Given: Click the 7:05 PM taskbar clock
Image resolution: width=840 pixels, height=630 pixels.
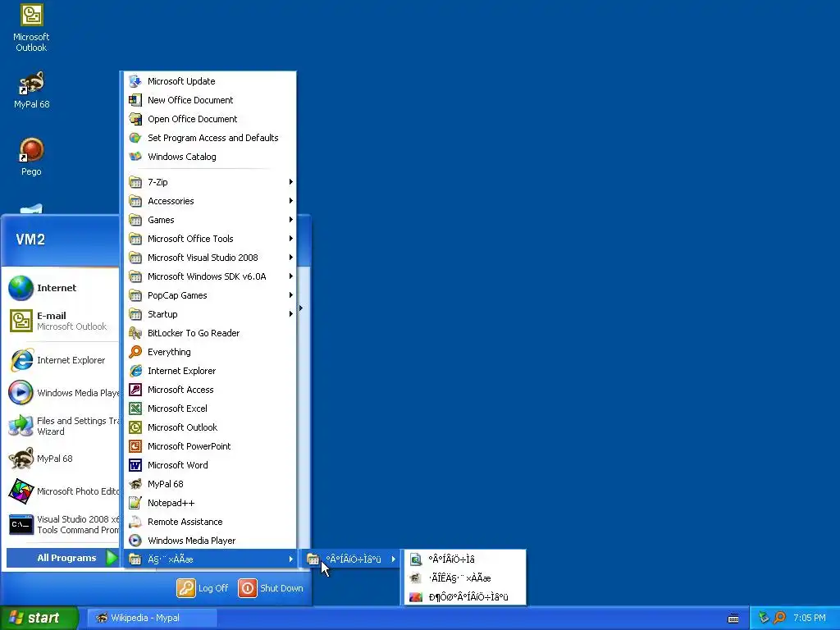Looking at the screenshot, I should coord(810,619).
